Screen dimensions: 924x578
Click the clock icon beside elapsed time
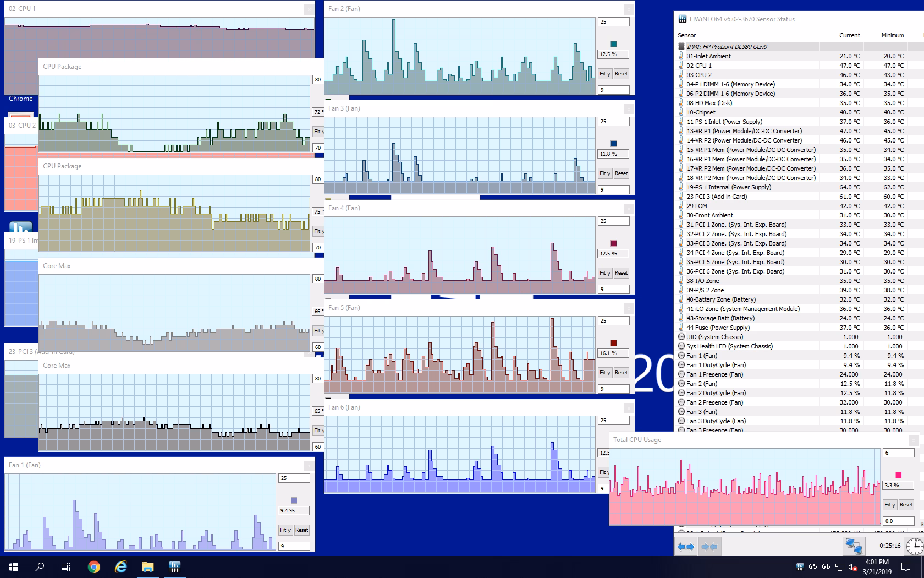pos(914,546)
